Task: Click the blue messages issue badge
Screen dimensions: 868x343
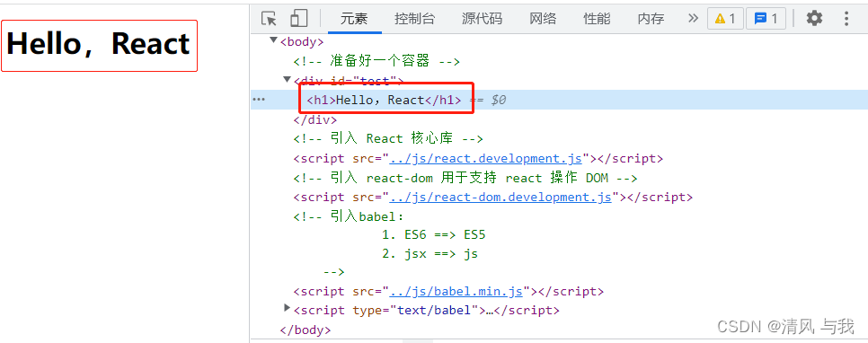Action: [x=766, y=19]
